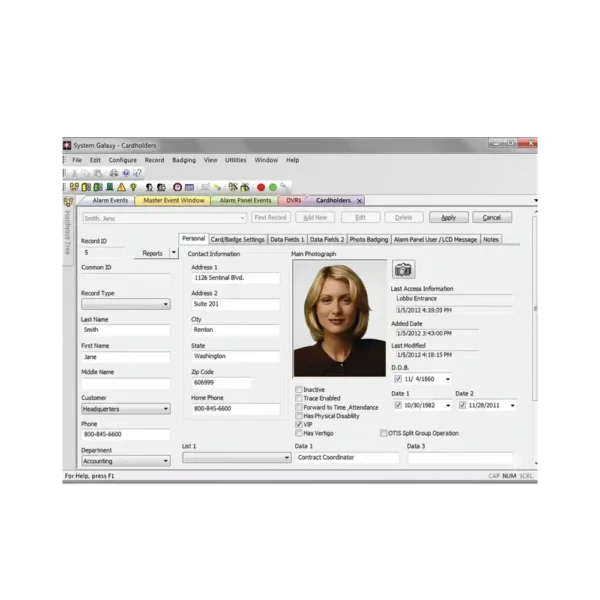
Task: Click the red circle icon
Action: point(261,187)
